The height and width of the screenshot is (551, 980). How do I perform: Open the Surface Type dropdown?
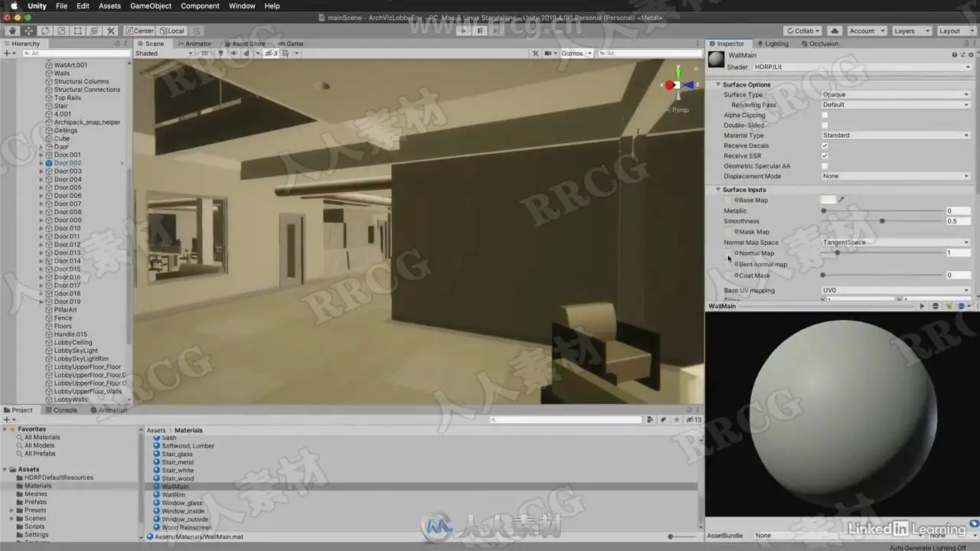pos(896,95)
